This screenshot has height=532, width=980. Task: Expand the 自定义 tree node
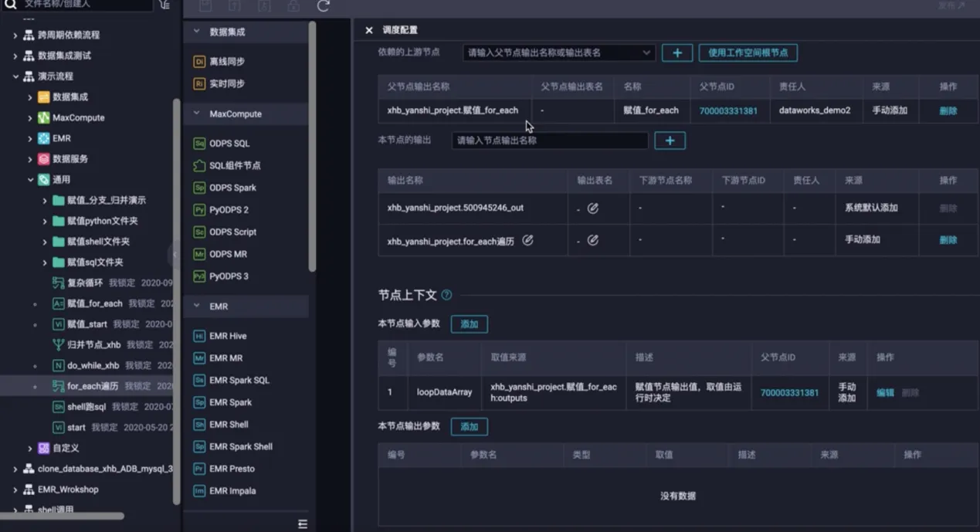coord(30,448)
